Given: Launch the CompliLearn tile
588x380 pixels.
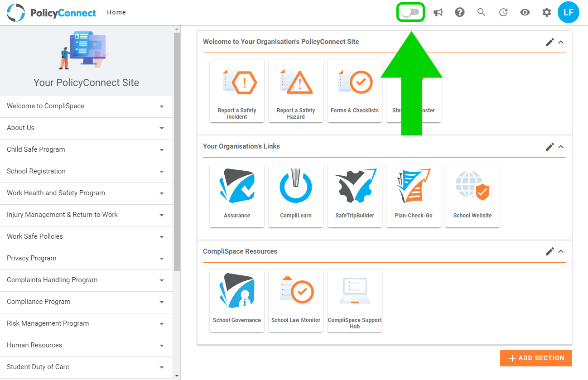Looking at the screenshot, I should click(x=296, y=196).
